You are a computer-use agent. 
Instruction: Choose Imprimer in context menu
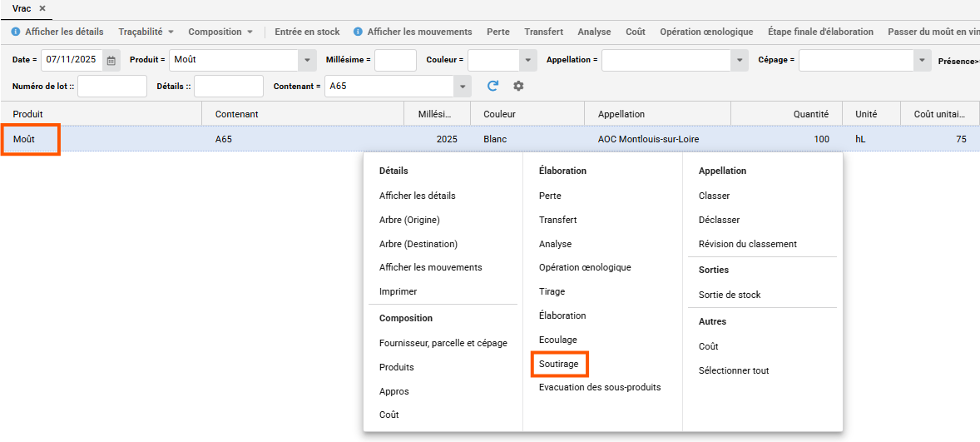click(398, 291)
